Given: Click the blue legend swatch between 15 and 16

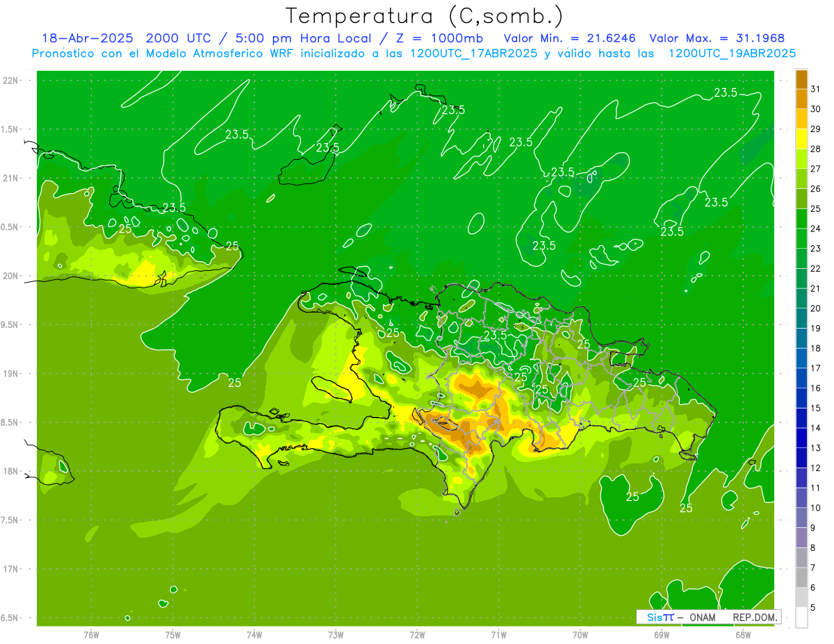Looking at the screenshot, I should pos(802,398).
